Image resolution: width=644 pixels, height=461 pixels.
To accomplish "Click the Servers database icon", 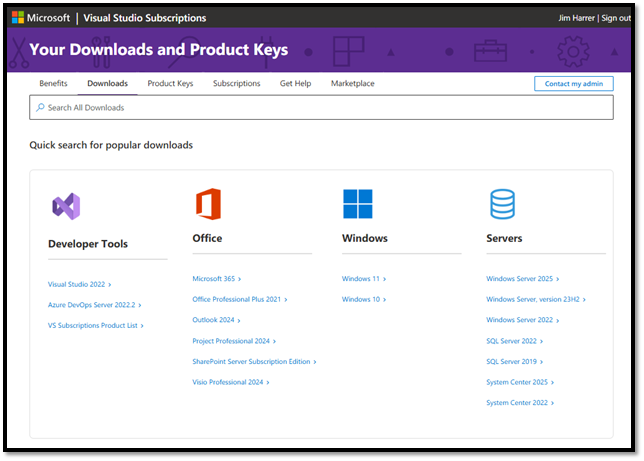I will [502, 204].
